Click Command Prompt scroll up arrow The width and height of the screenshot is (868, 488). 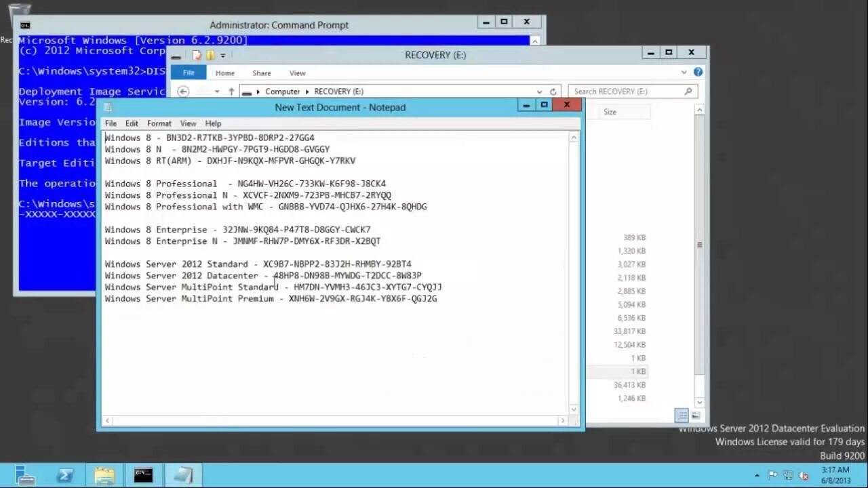pyautogui.click(x=534, y=41)
